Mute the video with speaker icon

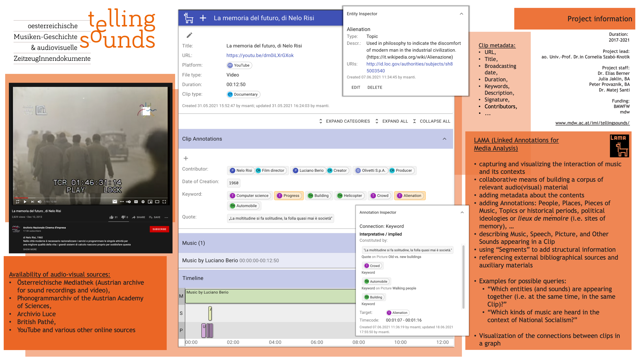39,202
